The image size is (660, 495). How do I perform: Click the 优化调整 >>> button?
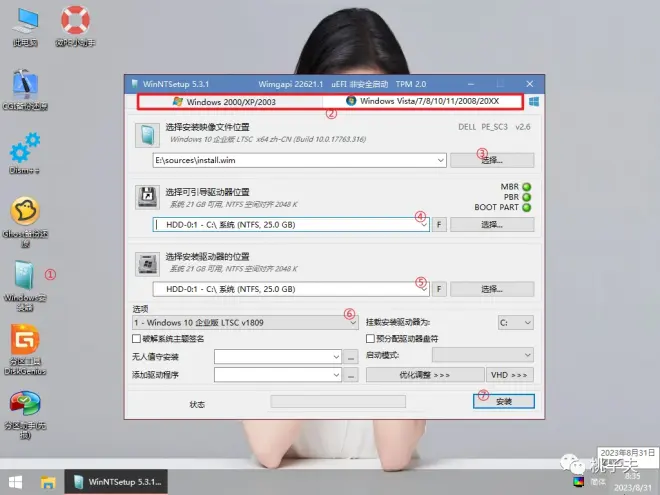pos(425,375)
